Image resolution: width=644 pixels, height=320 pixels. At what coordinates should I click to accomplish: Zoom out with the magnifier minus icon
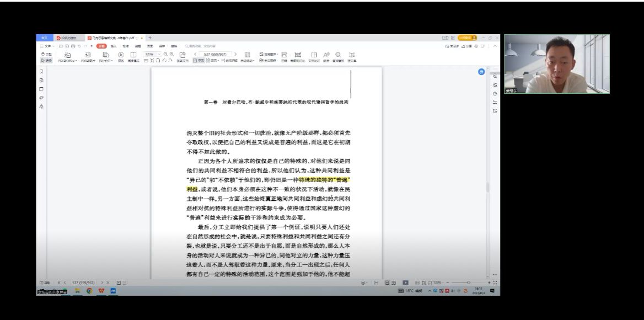coord(165,54)
